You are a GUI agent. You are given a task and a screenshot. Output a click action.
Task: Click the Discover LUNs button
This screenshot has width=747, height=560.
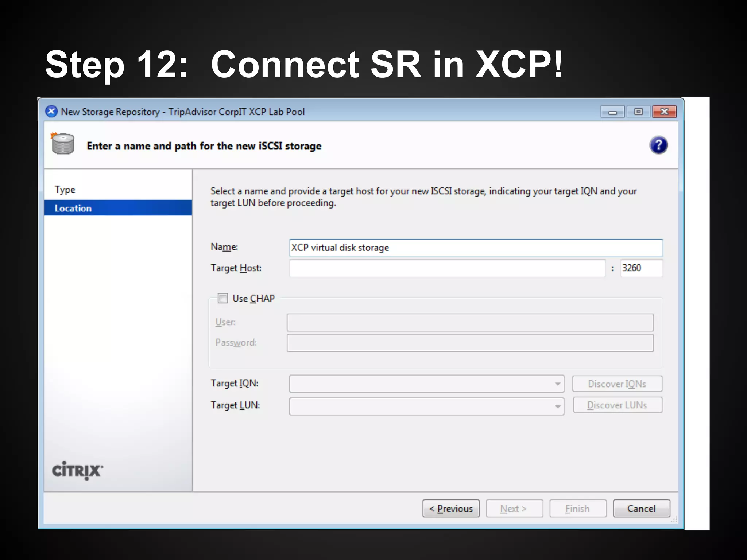618,405
